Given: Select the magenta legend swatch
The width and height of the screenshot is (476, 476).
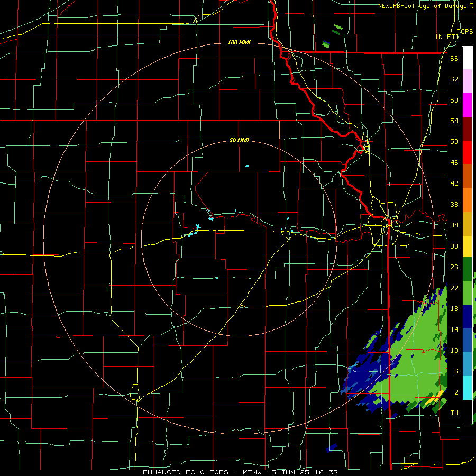Looking at the screenshot, I should 467,105.
